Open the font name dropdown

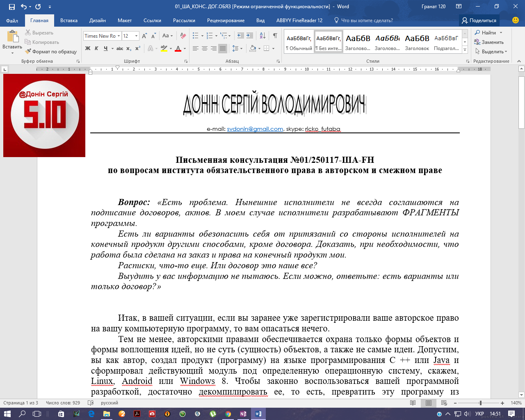coord(119,36)
